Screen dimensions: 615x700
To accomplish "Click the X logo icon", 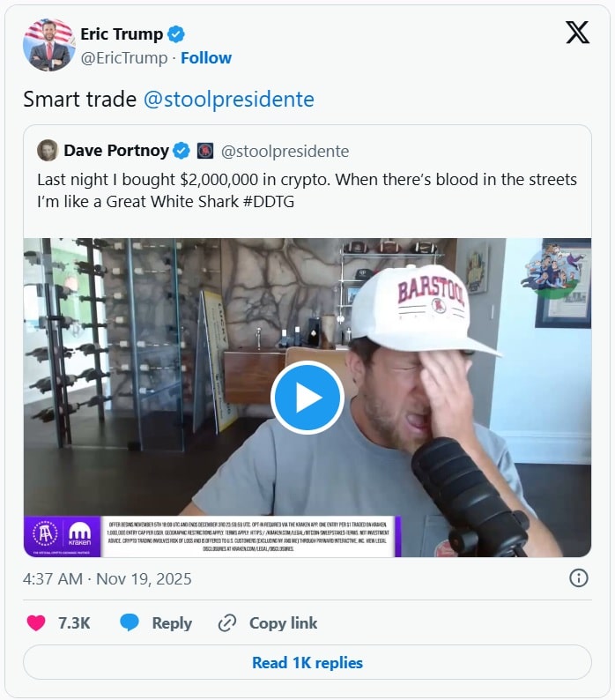I will [x=577, y=33].
